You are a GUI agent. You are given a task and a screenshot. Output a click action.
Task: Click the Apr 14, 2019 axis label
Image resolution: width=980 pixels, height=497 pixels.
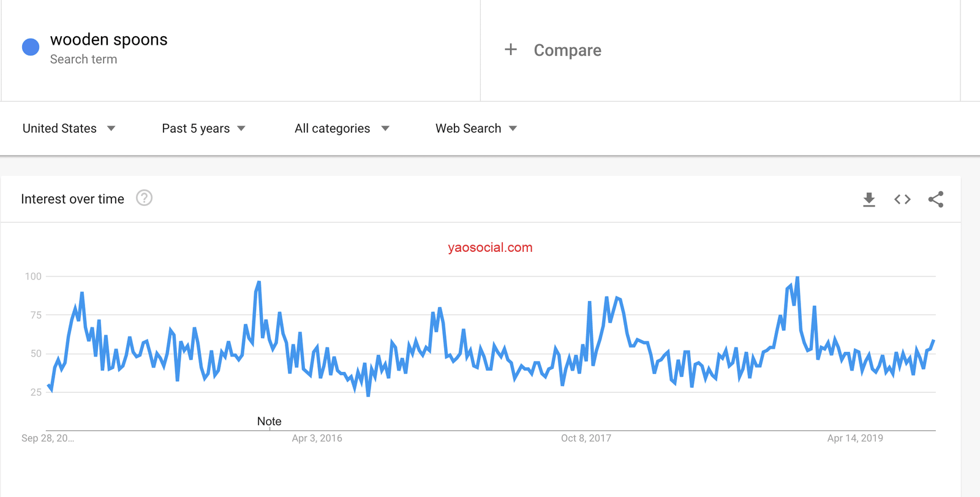point(854,438)
